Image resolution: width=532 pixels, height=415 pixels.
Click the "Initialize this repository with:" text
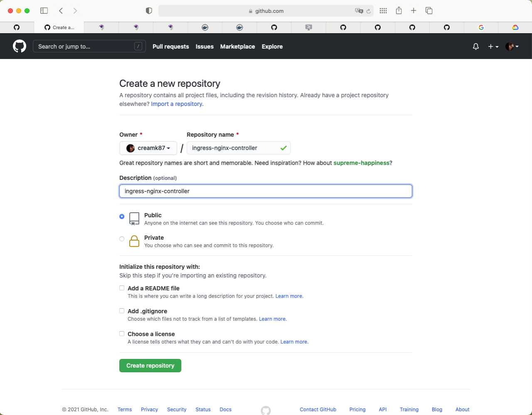coord(160,267)
